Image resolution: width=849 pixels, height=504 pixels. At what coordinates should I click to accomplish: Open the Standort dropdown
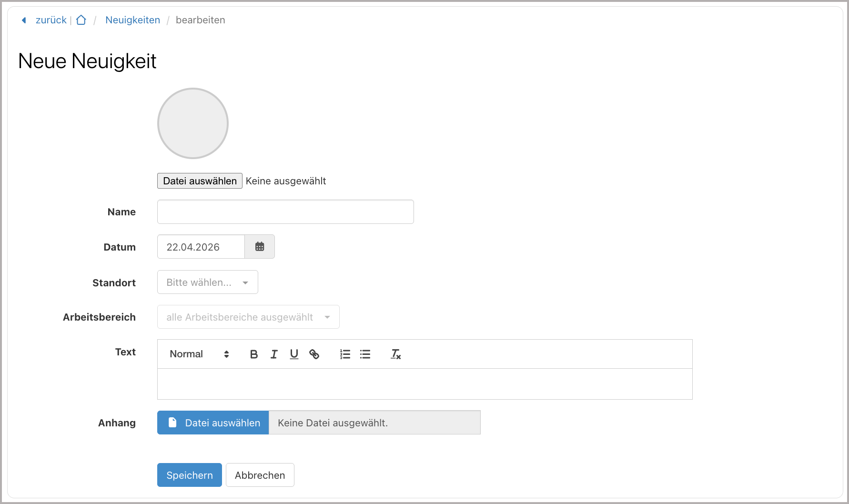point(208,282)
